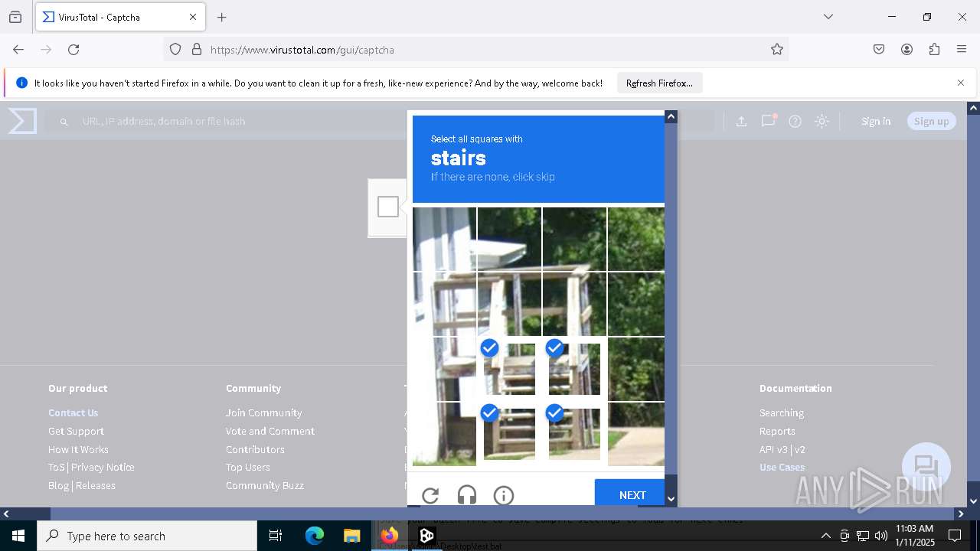The width and height of the screenshot is (980, 551).
Task: Open the Contact Us link
Action: coord(73,412)
